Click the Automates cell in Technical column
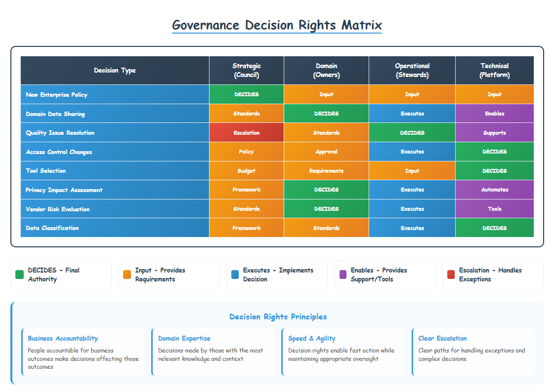Screen dimensions: 555x392 495,190
